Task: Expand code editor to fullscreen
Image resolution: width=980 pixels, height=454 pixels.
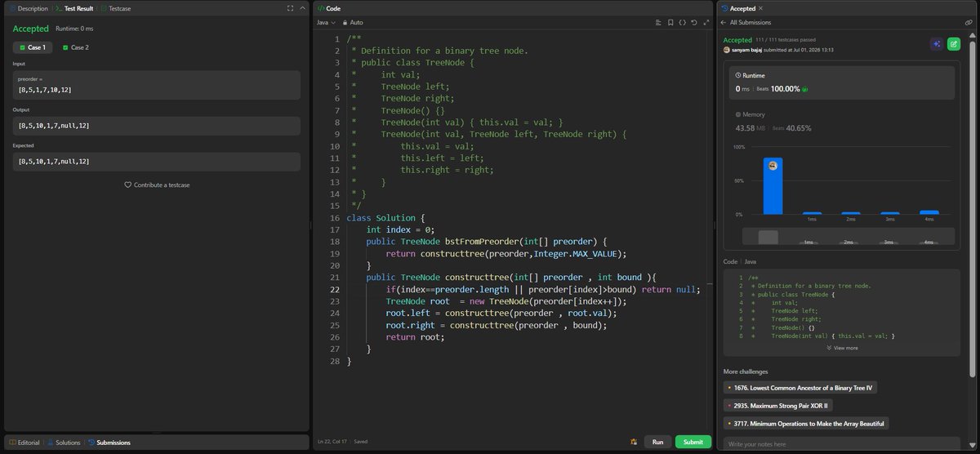Action: [705, 23]
